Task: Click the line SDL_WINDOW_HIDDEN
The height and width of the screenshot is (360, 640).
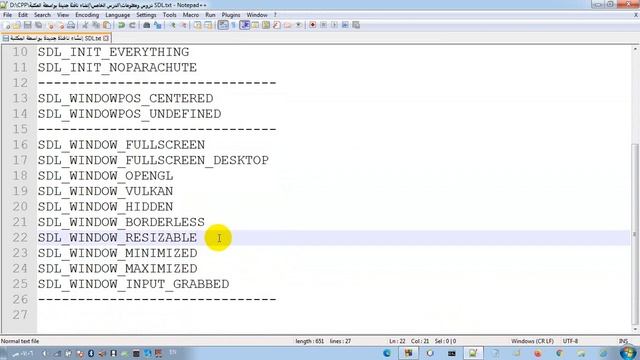Action: [x=106, y=207]
